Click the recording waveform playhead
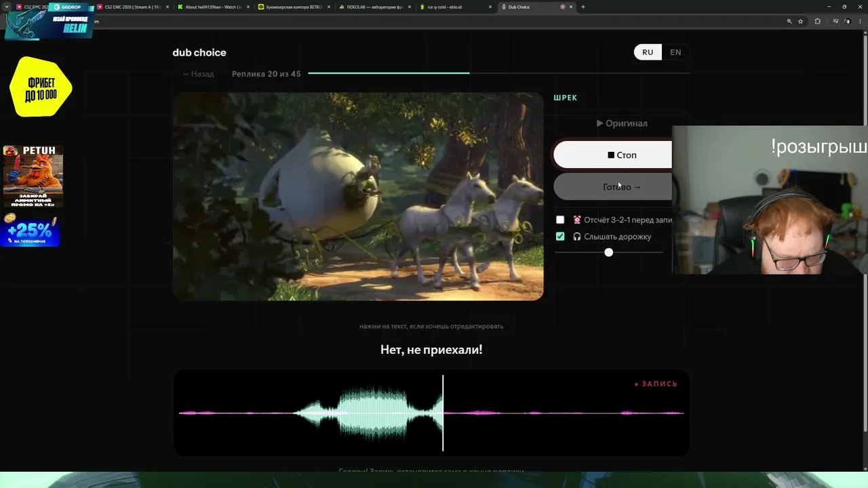 tap(443, 413)
